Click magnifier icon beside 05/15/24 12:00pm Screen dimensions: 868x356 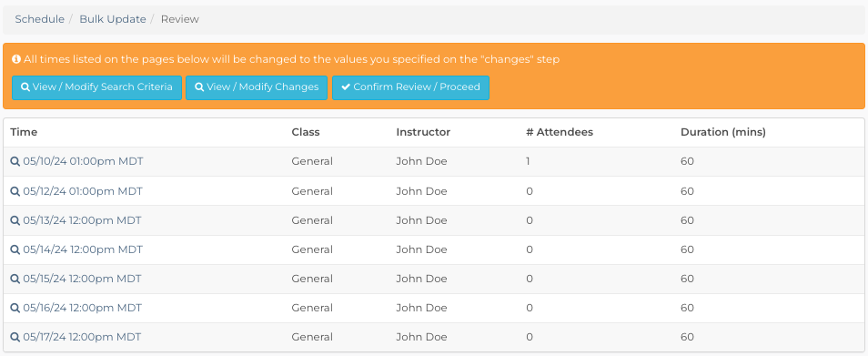pyautogui.click(x=15, y=279)
